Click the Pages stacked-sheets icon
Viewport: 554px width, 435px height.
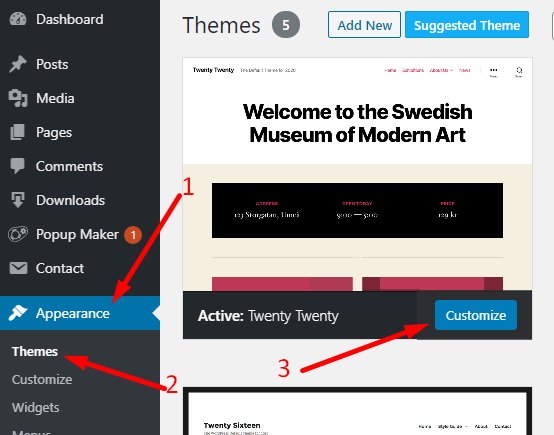[x=17, y=132]
